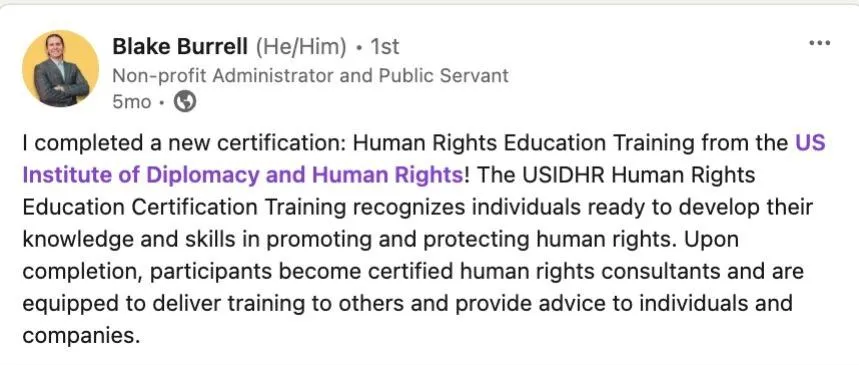Click the final word "companies."
This screenshot has height=365, width=859.
(81, 335)
